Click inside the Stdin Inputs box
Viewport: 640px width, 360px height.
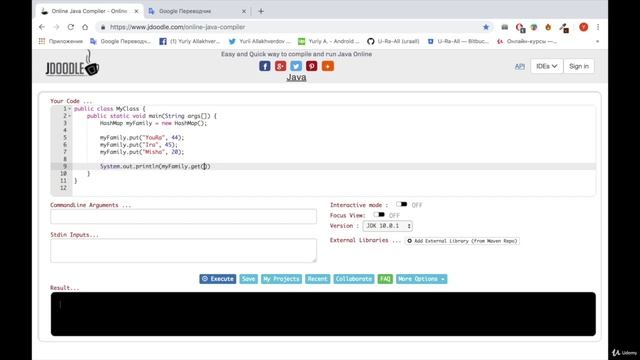click(x=183, y=251)
